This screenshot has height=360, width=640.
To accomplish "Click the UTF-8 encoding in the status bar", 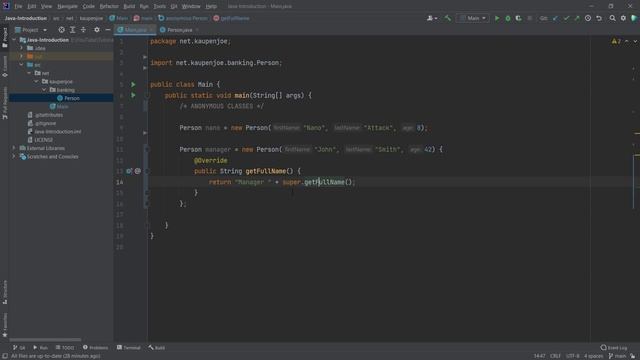I will point(573,356).
